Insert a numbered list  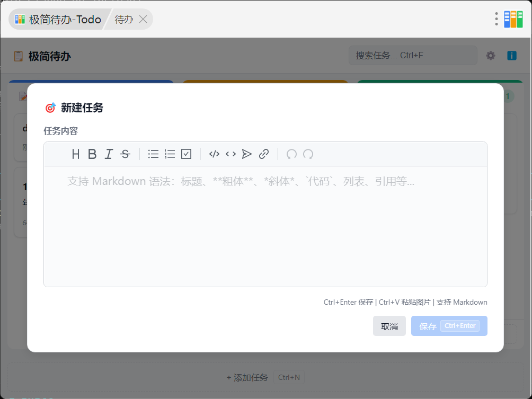tap(170, 154)
